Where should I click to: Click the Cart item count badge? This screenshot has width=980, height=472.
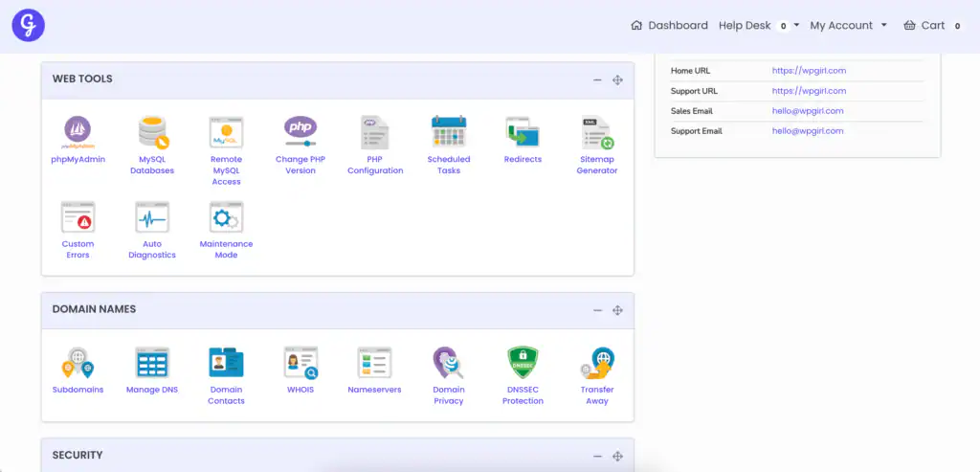[957, 26]
